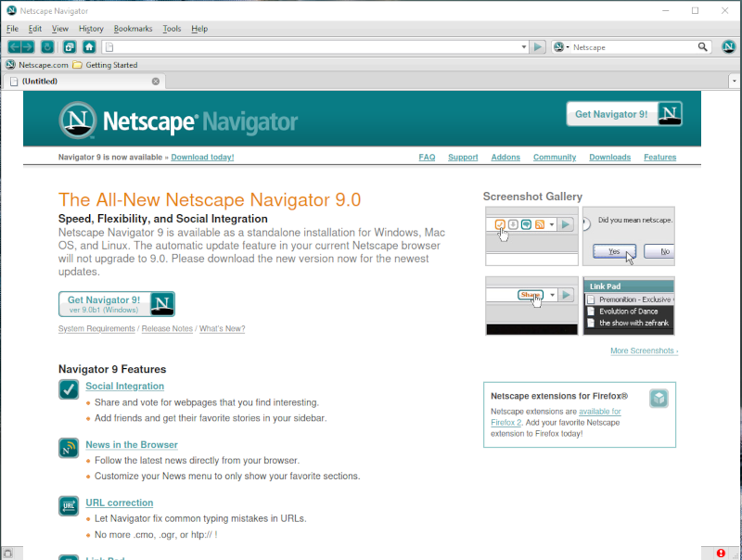This screenshot has height=560, width=742.
Task: Open the Getting Started bookmark folder
Action: 105,65
